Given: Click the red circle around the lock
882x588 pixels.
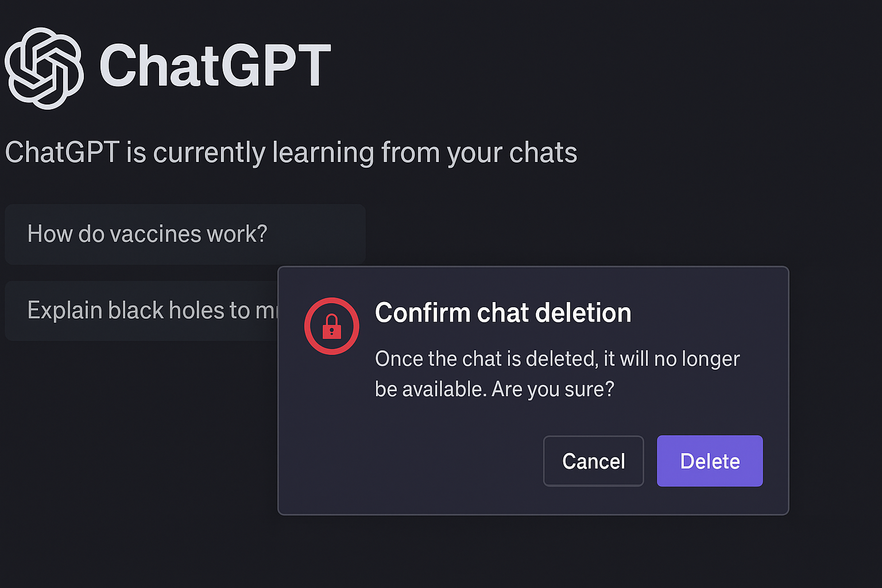Looking at the screenshot, I should (x=332, y=326).
